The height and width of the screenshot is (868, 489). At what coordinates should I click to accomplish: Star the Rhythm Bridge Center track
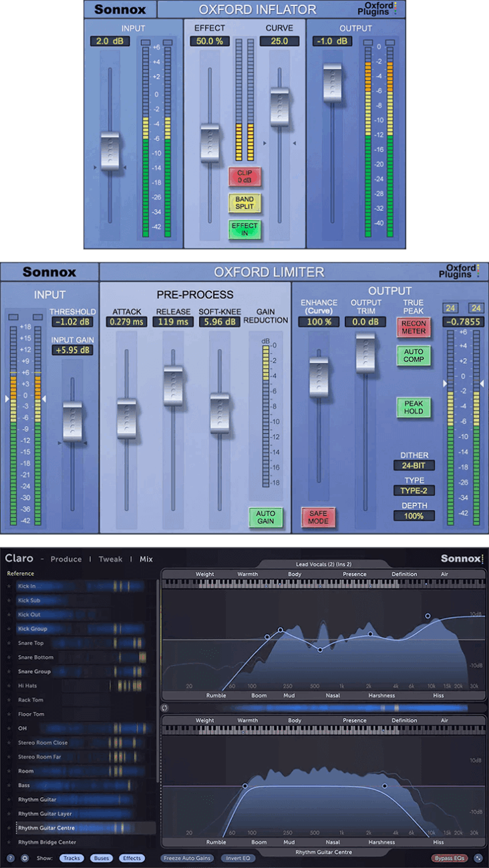pos(9,842)
